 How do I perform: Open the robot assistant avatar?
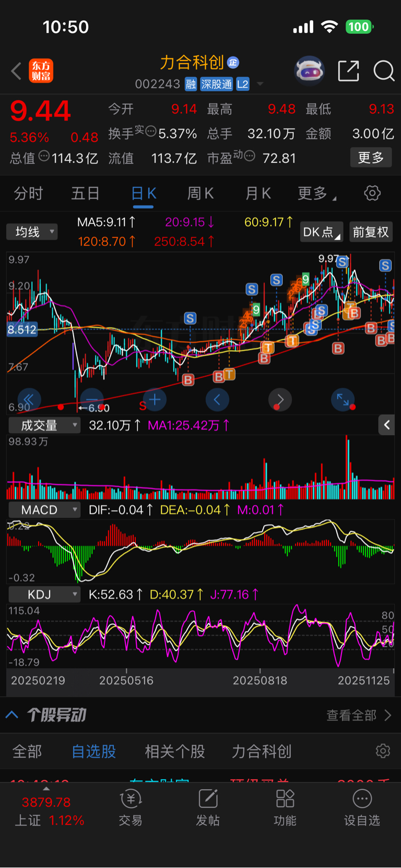pos(310,70)
